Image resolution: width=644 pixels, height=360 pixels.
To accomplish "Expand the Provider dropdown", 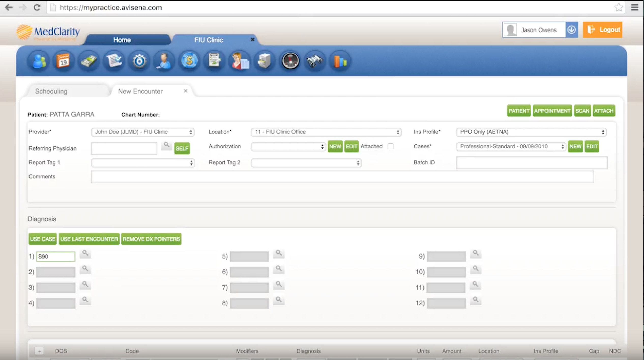I will click(142, 132).
